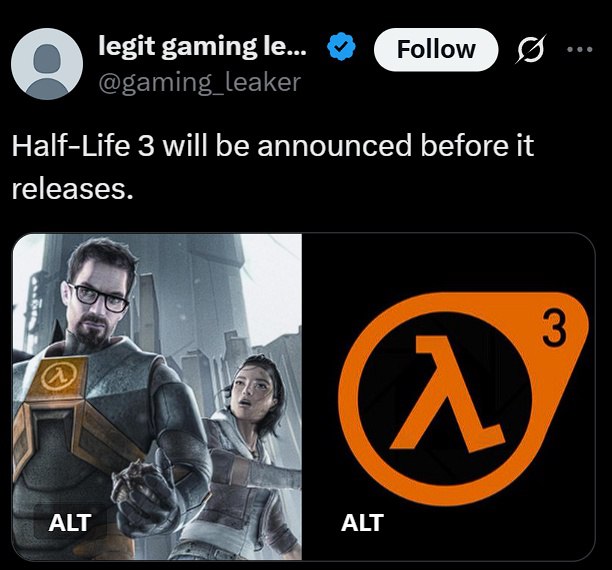Open the default profile avatar picture
Screen dimensions: 612x570
tap(47, 64)
